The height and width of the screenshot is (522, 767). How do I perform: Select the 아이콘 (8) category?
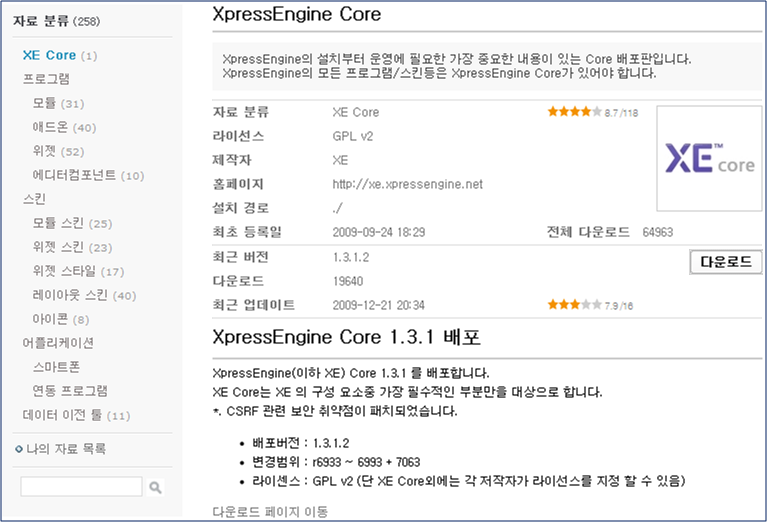(x=50, y=319)
